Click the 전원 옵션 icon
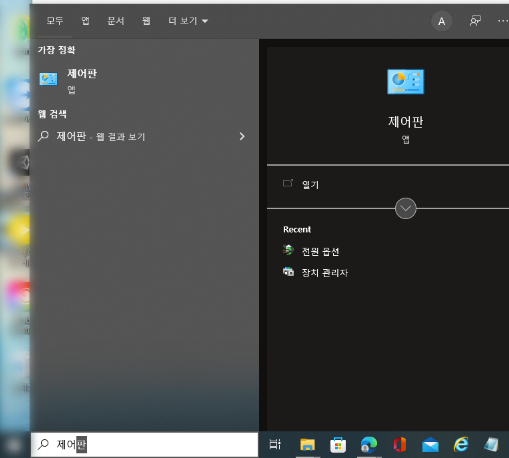Screen dimensions: 509x458 [288, 250]
